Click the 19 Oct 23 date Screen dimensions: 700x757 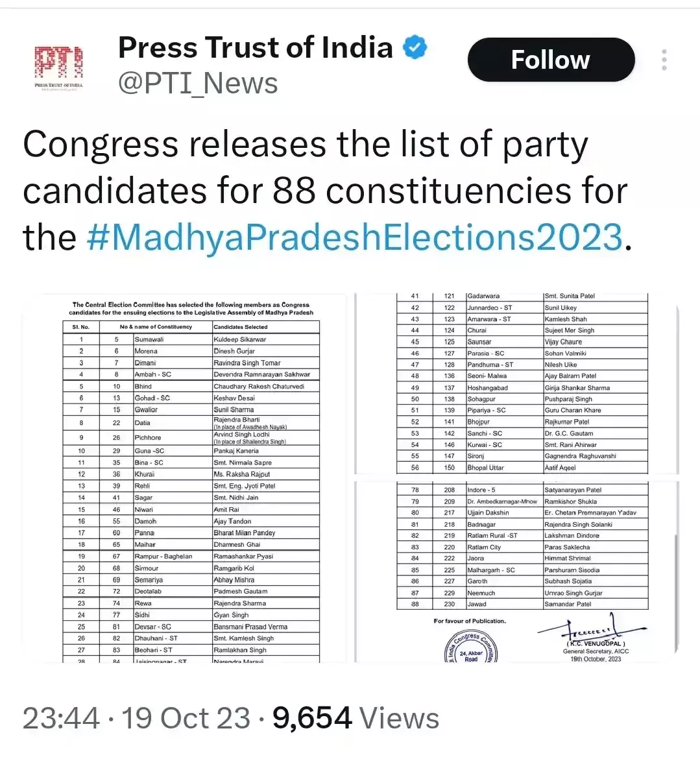point(186,719)
